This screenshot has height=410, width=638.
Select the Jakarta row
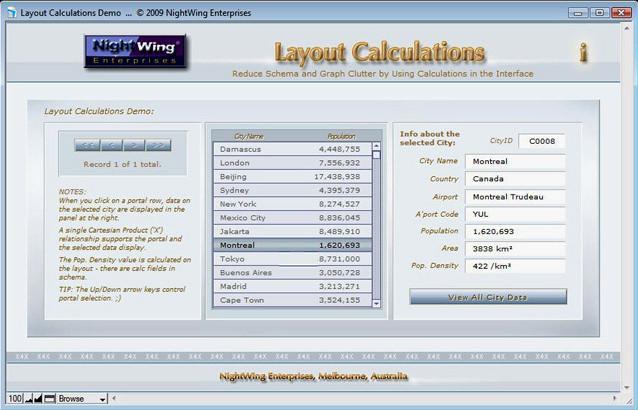(x=292, y=231)
